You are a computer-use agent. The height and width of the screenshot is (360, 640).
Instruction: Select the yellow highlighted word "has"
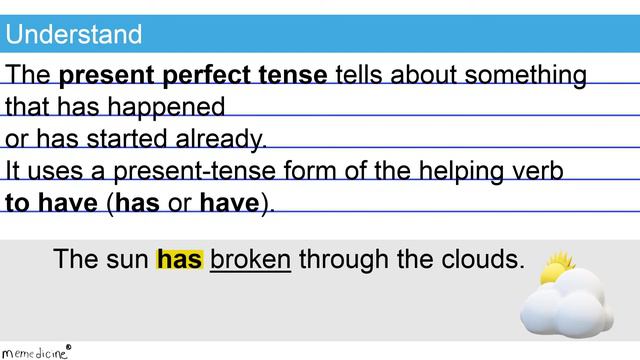point(180,259)
